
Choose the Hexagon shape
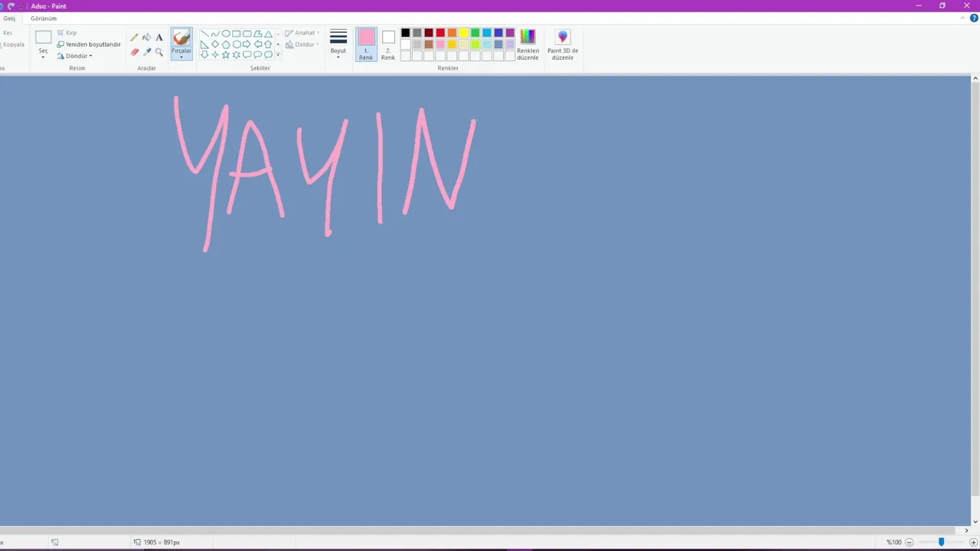click(237, 44)
